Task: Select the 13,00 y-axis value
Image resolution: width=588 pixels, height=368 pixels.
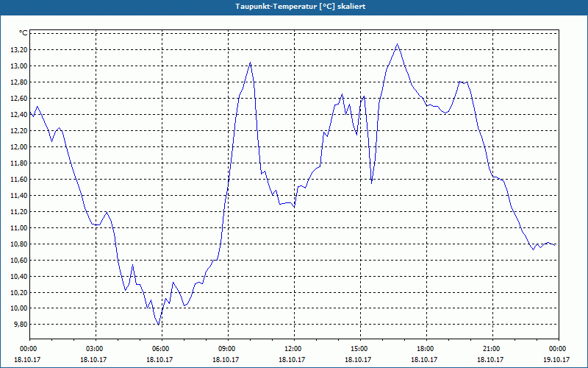Action: point(21,66)
